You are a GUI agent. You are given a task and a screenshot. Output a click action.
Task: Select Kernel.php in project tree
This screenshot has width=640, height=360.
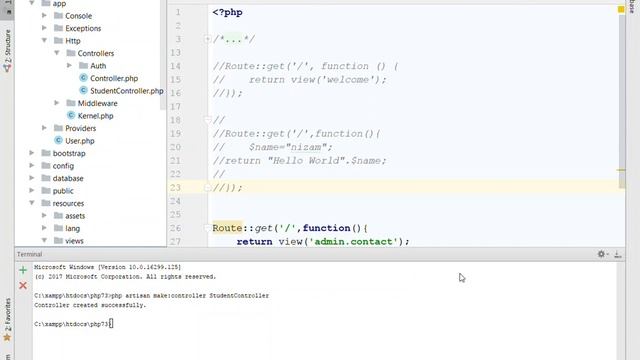(96, 116)
